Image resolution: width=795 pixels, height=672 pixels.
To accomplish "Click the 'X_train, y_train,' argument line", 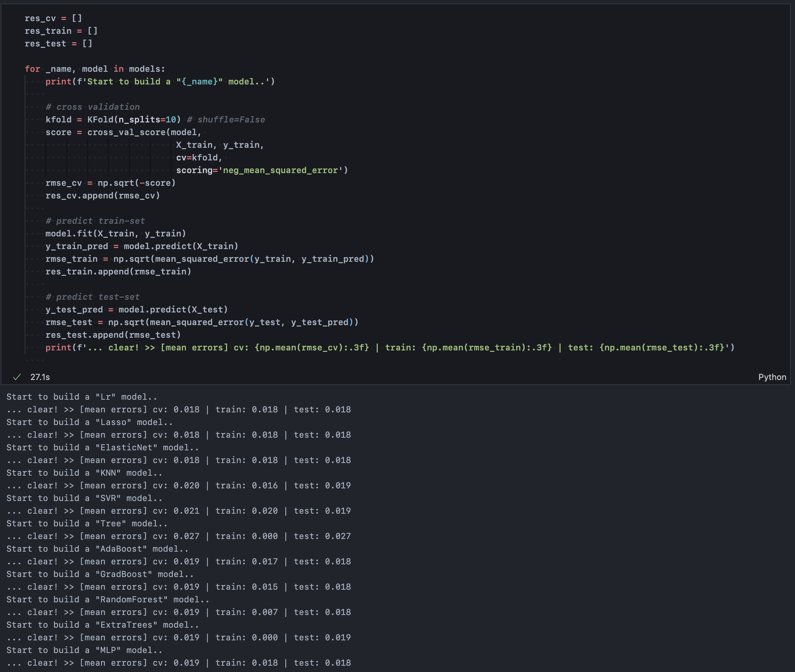I will (220, 145).
